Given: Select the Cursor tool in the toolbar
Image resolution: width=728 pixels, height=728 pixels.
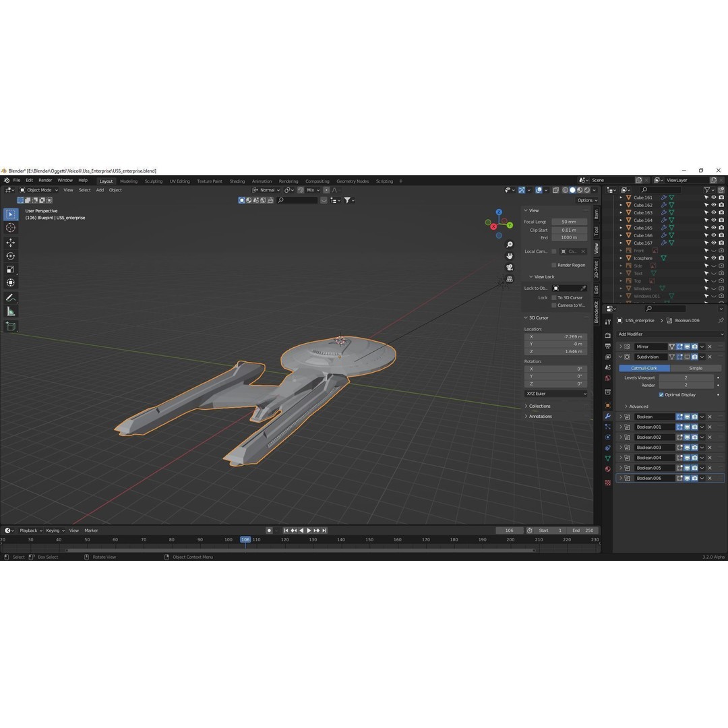Looking at the screenshot, I should click(x=11, y=228).
